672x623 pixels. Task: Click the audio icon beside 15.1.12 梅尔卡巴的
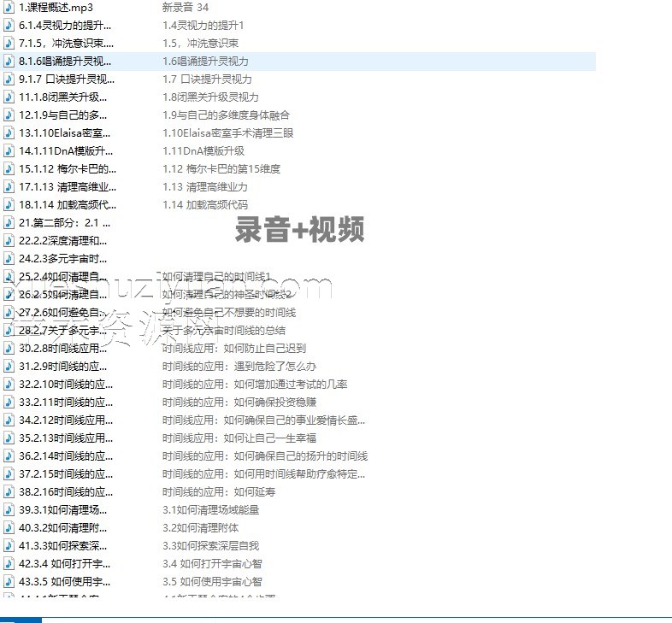click(9, 169)
